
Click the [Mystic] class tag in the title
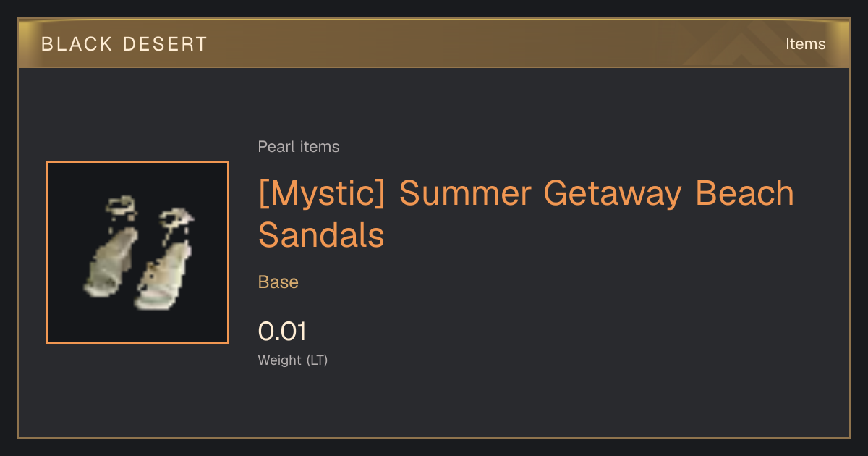coord(323,194)
